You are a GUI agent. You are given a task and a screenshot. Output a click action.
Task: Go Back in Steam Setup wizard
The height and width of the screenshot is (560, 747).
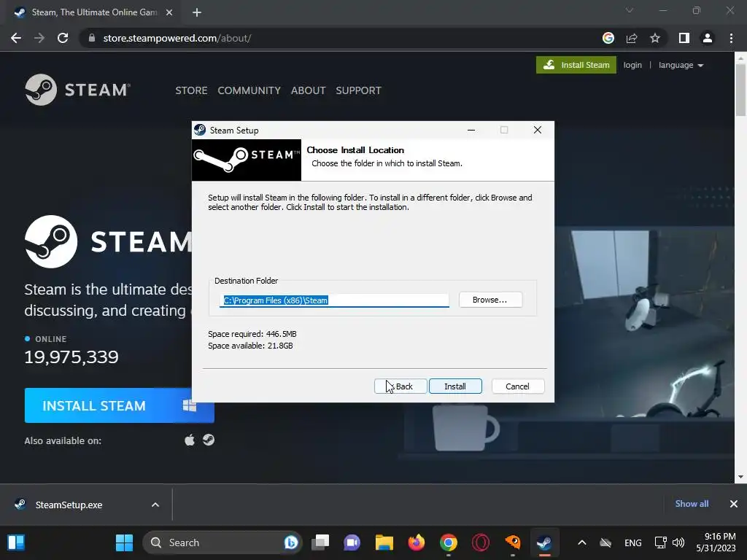[x=400, y=386]
